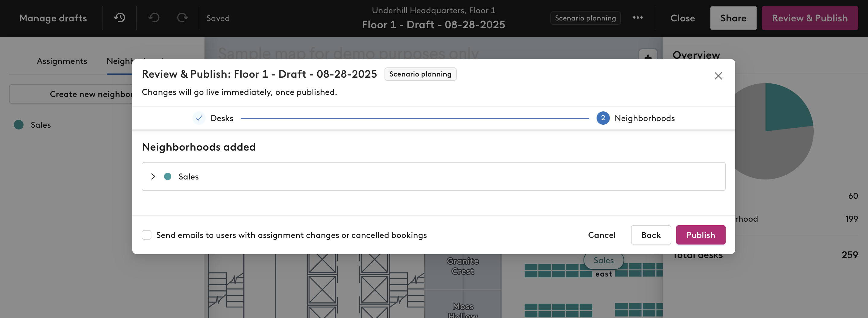This screenshot has width=868, height=318.
Task: Expand the Sales neighborhood row chevron
Action: [153, 176]
